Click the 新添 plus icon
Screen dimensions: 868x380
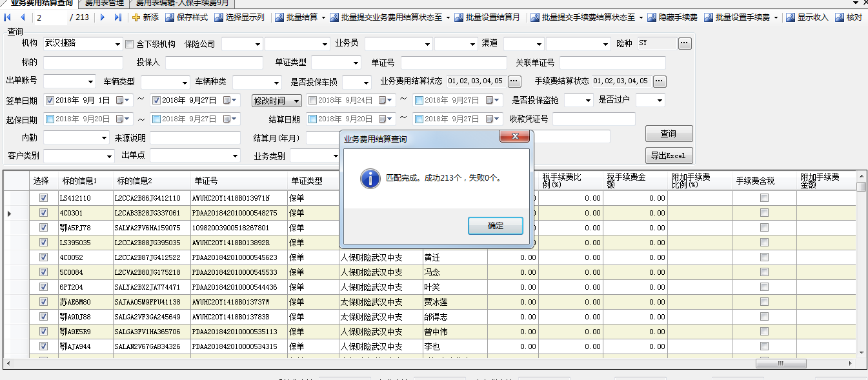click(x=136, y=17)
